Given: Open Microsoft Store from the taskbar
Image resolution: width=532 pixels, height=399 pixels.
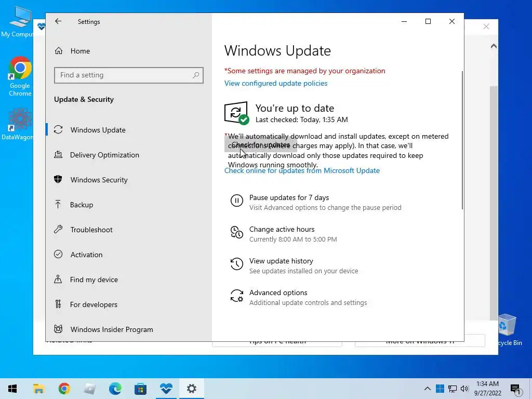Looking at the screenshot, I should point(140,389).
